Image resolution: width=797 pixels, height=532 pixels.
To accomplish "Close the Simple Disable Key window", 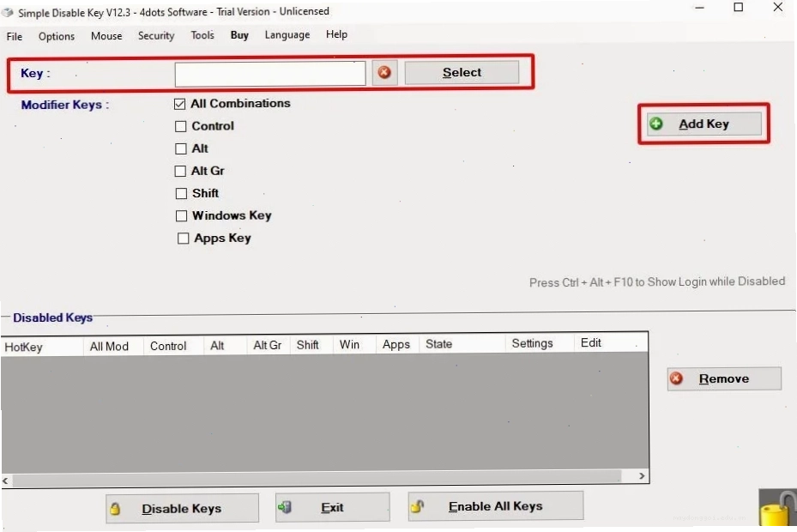I will tap(777, 7).
